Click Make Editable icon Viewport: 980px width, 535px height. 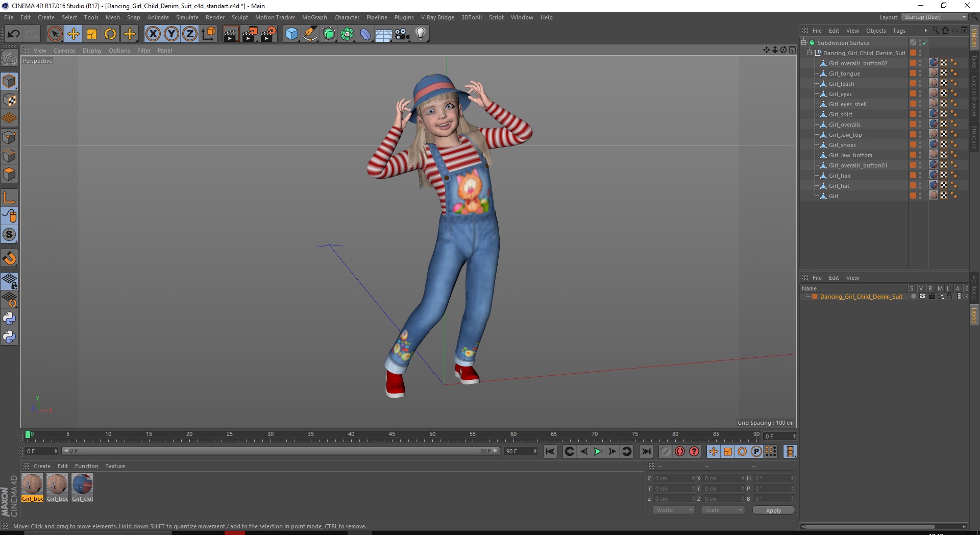(x=9, y=58)
